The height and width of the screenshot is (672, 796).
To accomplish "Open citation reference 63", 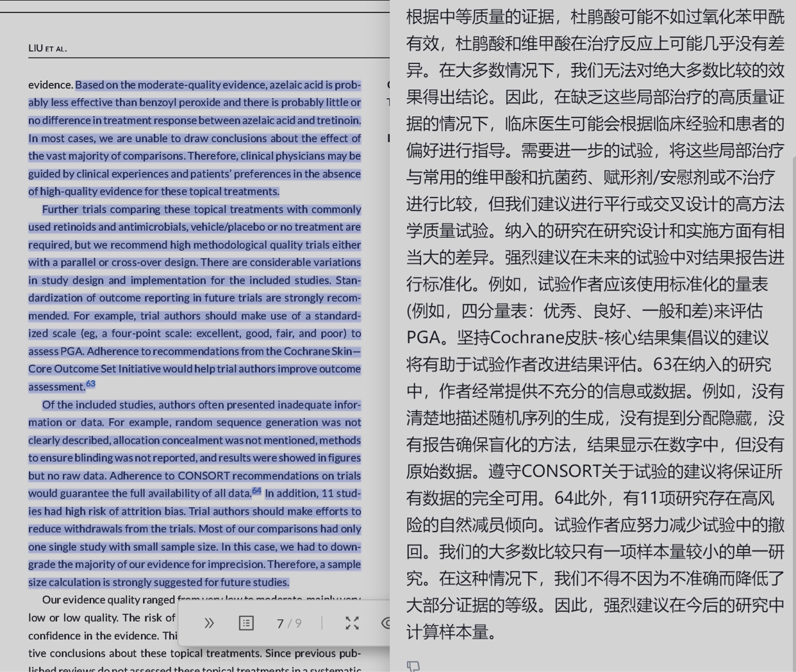I will coord(90,384).
